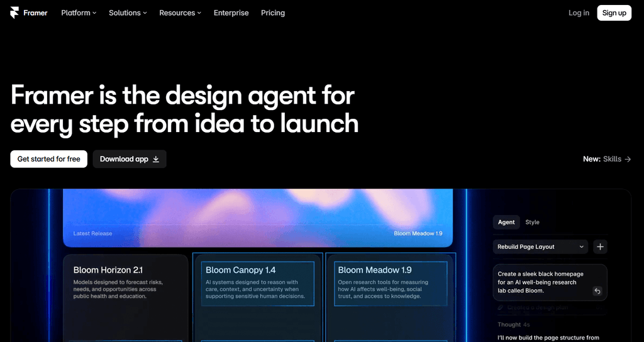
Task: Click Get started for free
Action: tap(49, 159)
